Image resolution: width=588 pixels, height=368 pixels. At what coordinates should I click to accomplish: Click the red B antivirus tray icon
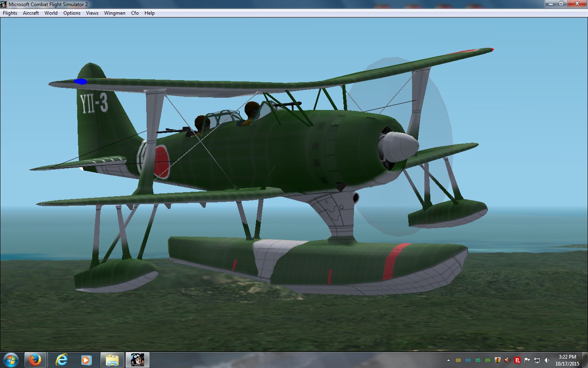(x=517, y=360)
